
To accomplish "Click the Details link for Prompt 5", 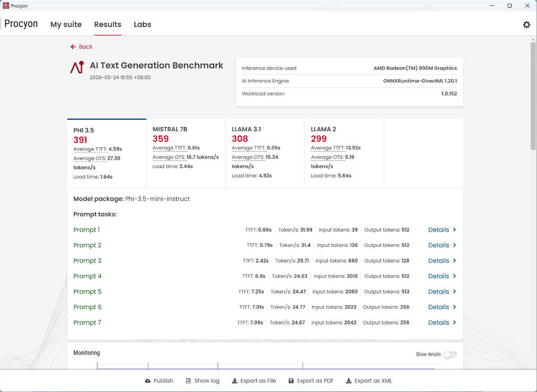I will tap(439, 291).
